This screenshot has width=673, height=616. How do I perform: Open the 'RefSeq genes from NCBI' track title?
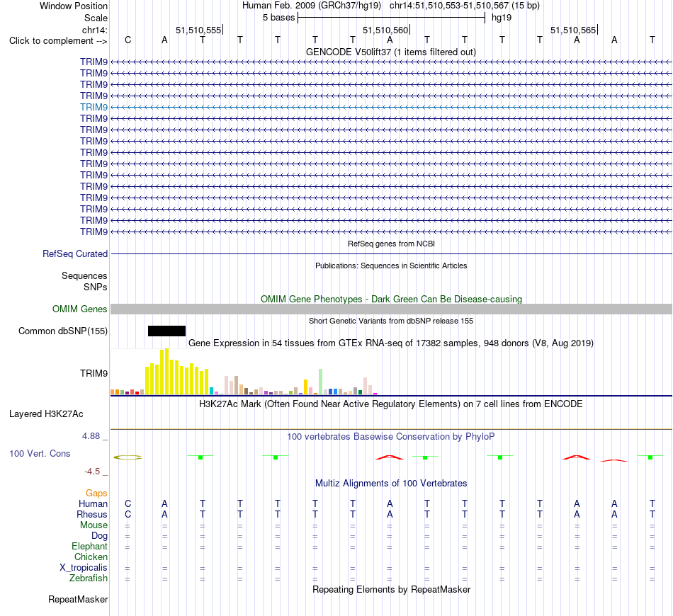[x=391, y=244]
